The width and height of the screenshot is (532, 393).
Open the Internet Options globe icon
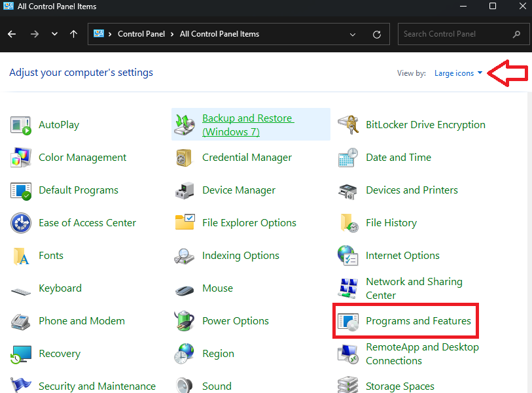click(348, 256)
